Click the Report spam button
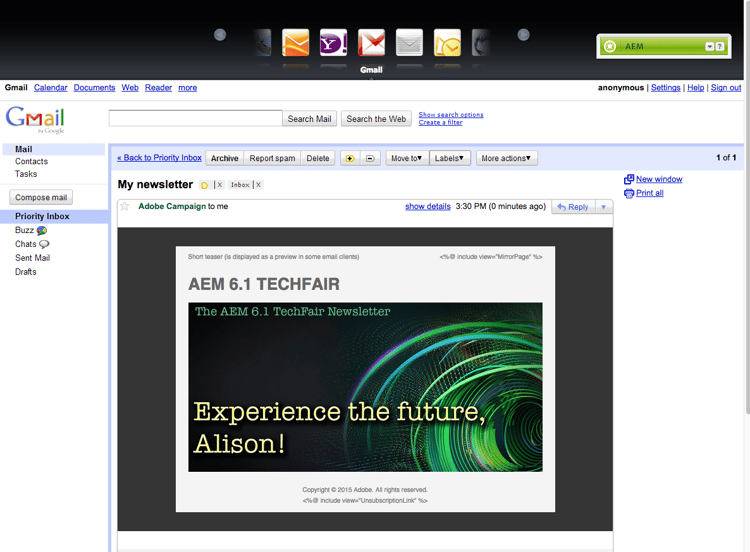The height and width of the screenshot is (552, 750). coord(272,158)
